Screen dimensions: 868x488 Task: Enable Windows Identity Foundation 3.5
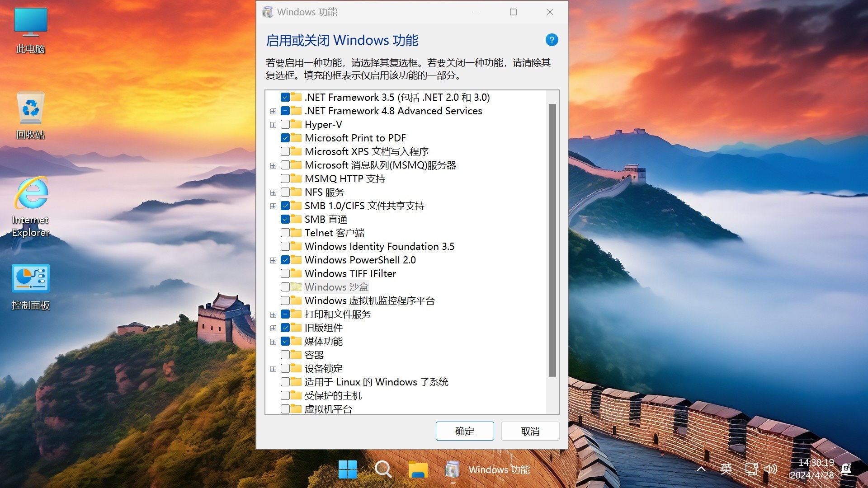click(x=285, y=246)
